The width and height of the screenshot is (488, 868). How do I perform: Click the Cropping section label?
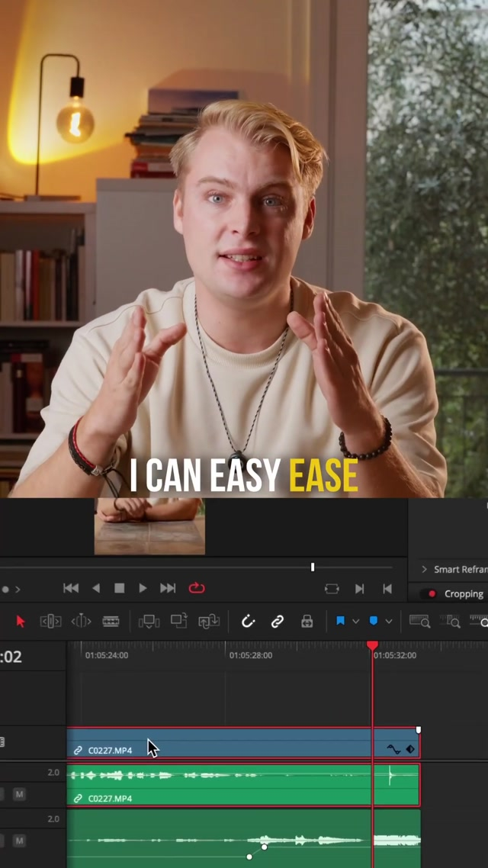(464, 593)
